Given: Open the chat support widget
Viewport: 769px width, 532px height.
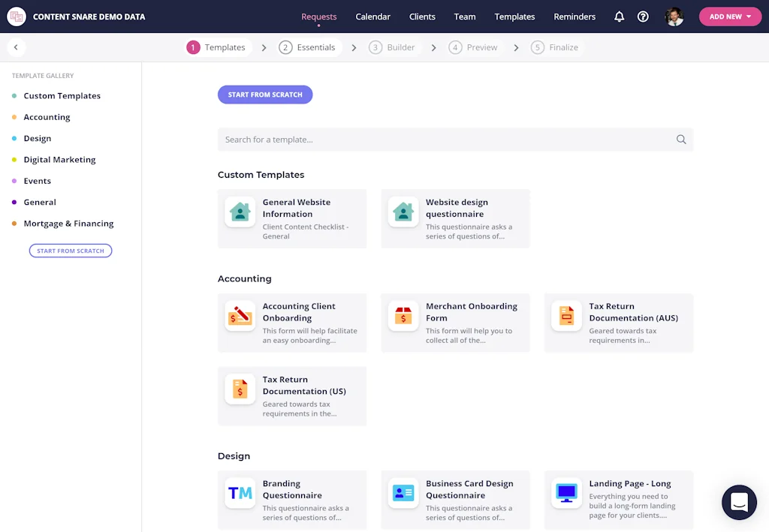Looking at the screenshot, I should click(x=739, y=502).
